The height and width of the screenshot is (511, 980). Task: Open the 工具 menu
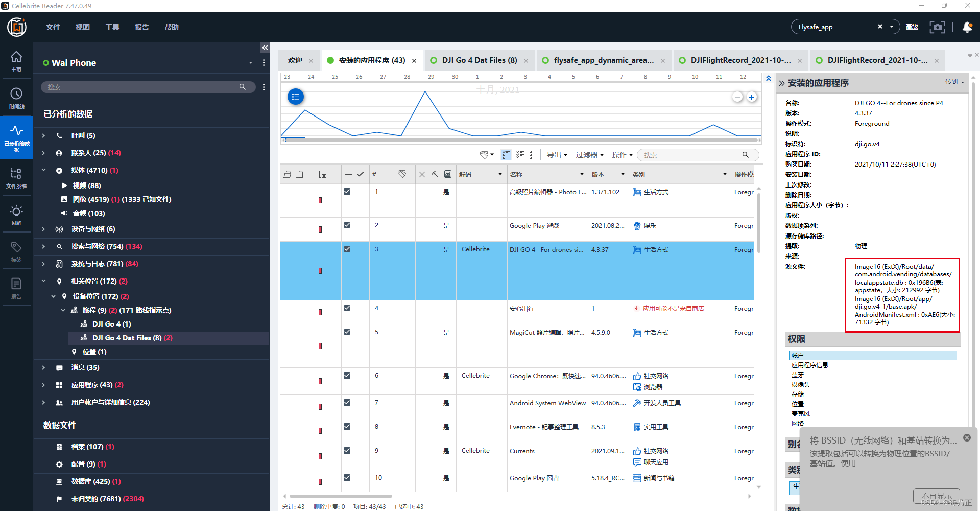click(x=112, y=27)
